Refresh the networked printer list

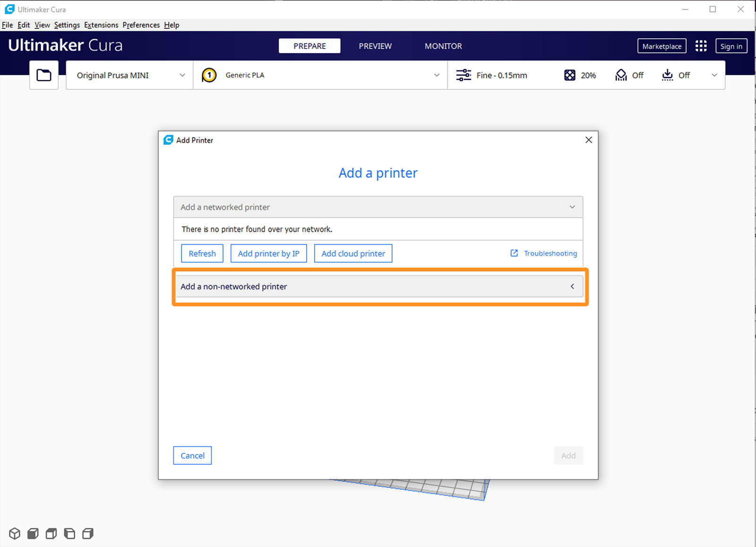202,253
